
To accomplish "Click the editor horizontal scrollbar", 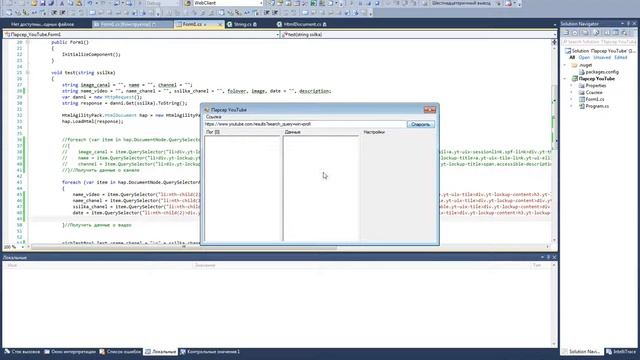I will pos(289,247).
